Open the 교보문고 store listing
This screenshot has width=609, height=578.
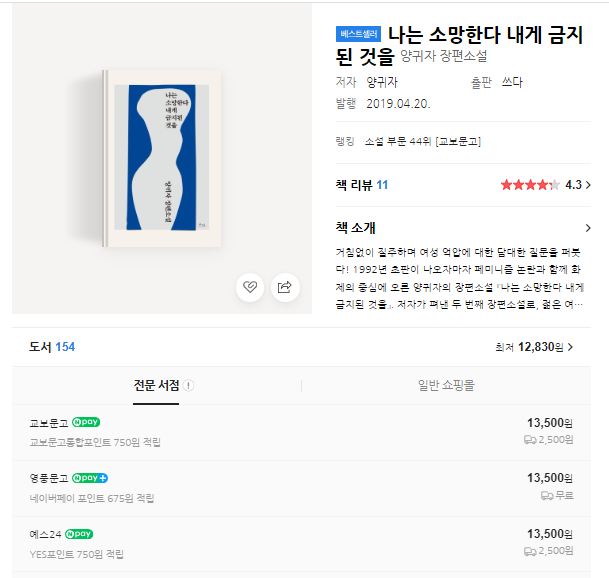(x=49, y=423)
